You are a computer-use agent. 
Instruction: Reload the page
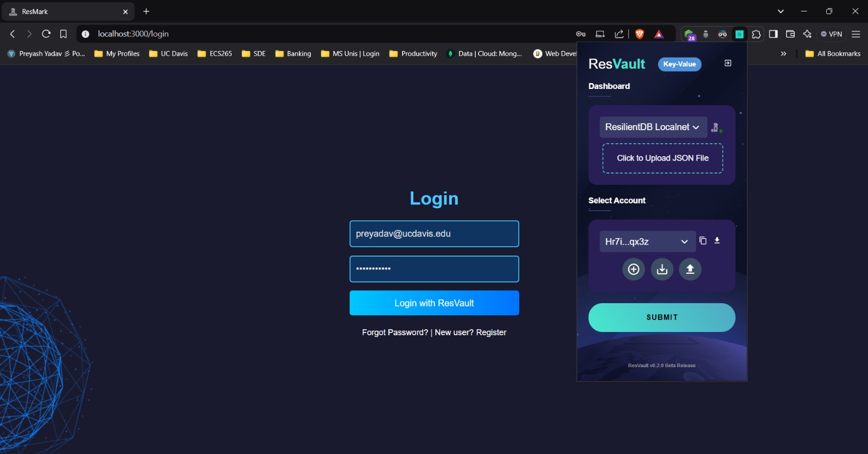coord(46,34)
